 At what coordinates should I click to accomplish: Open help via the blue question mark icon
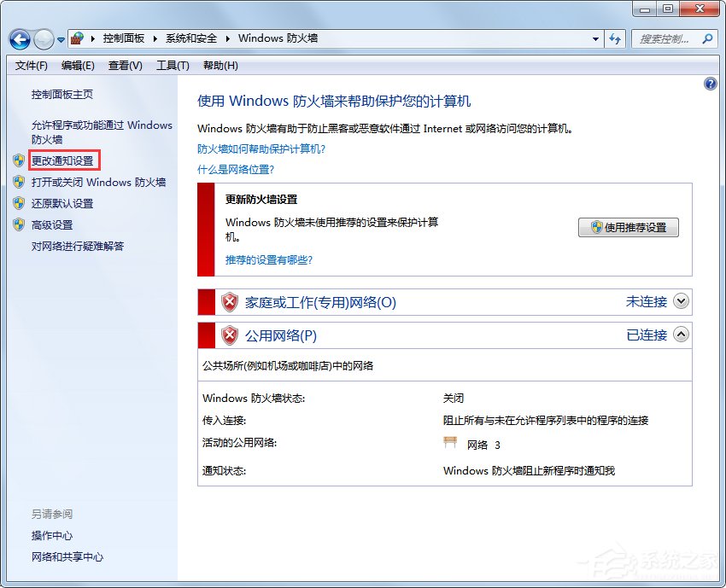click(711, 83)
